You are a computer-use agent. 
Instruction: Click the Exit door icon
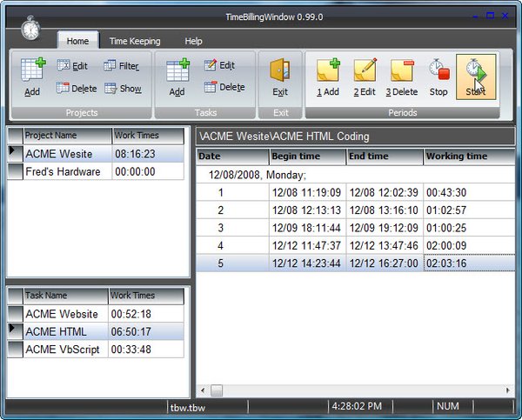(280, 77)
